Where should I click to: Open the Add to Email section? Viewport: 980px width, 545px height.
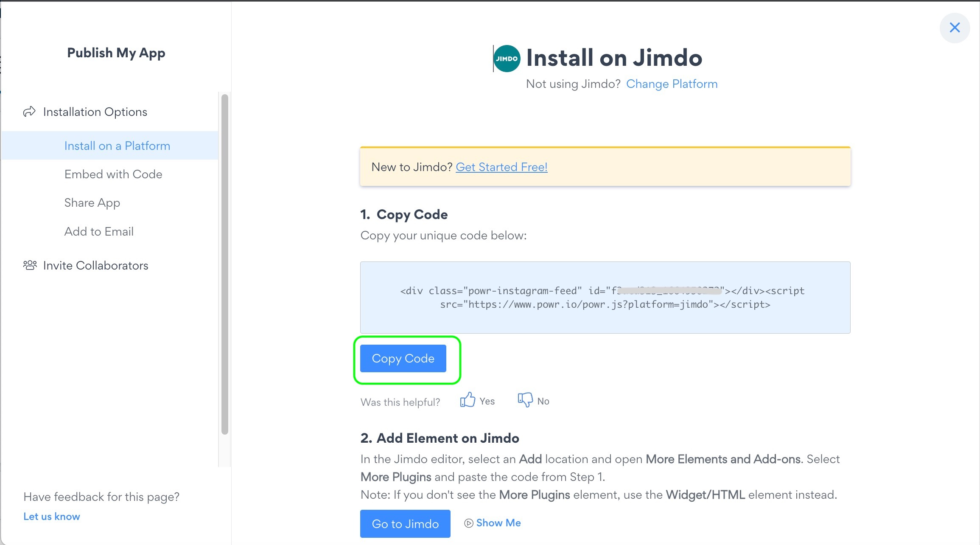[x=99, y=231]
